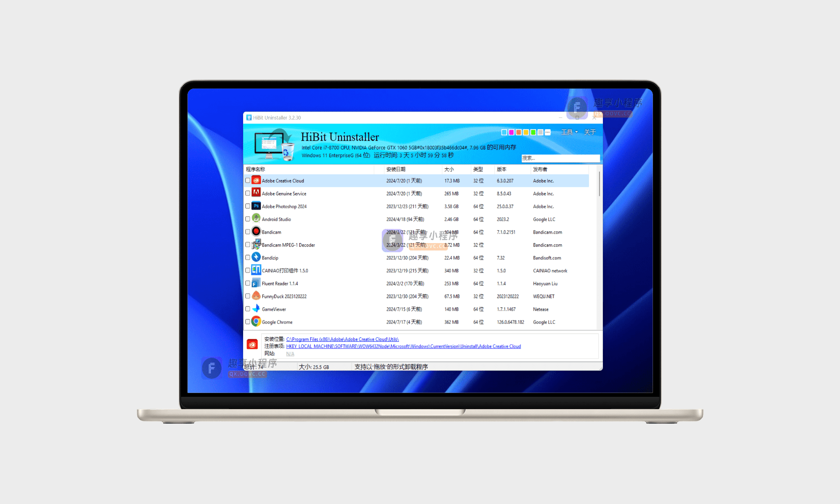Click the Bandizip icon
The height and width of the screenshot is (504, 840).
click(x=256, y=257)
